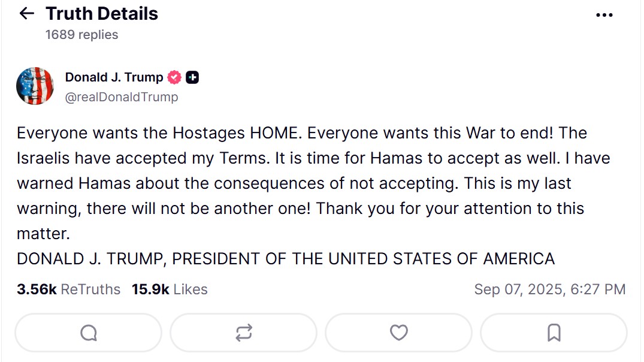ReTruth this post with the arrows icon
The height and width of the screenshot is (362, 644).
tap(243, 333)
